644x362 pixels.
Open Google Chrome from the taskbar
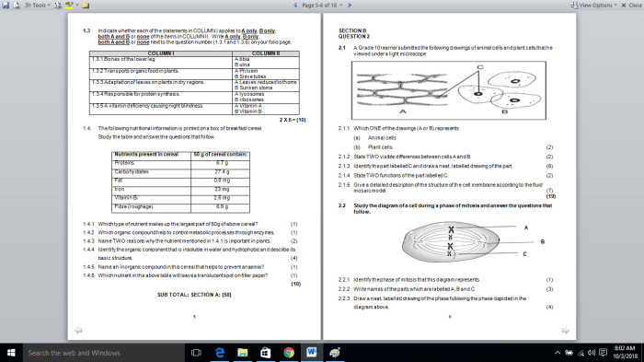point(289,353)
